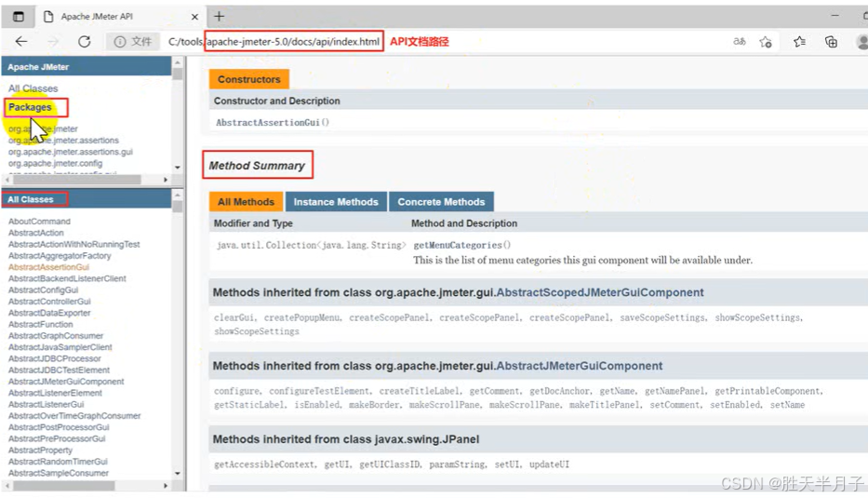Viewport: 868px width, 498px height.
Task: Click the file info icon in address bar
Action: (120, 42)
